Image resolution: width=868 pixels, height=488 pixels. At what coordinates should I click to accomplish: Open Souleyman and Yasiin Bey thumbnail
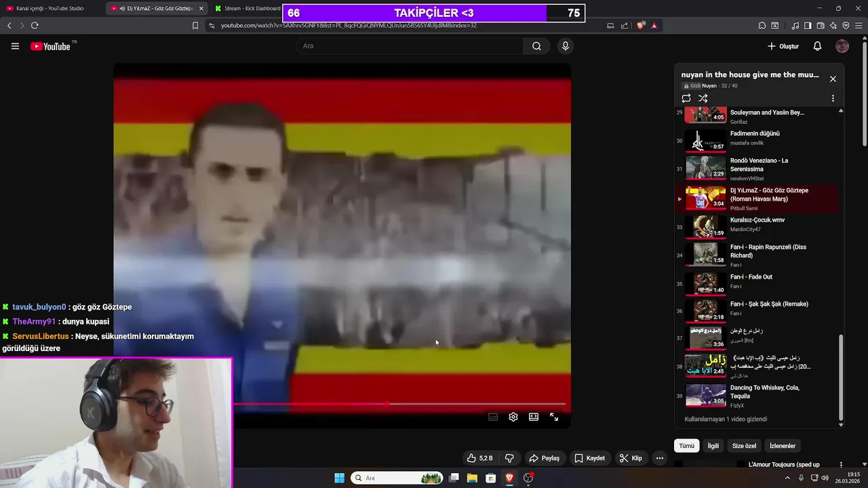point(705,114)
